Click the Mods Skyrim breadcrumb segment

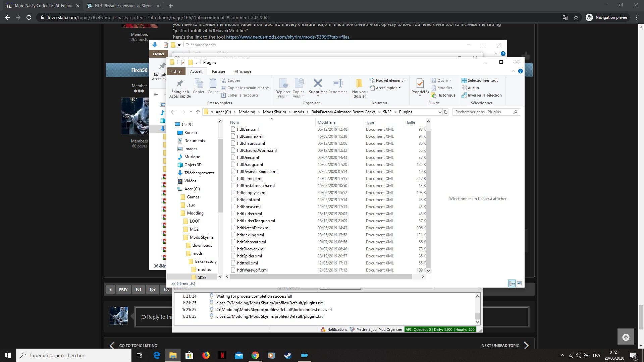click(x=274, y=112)
